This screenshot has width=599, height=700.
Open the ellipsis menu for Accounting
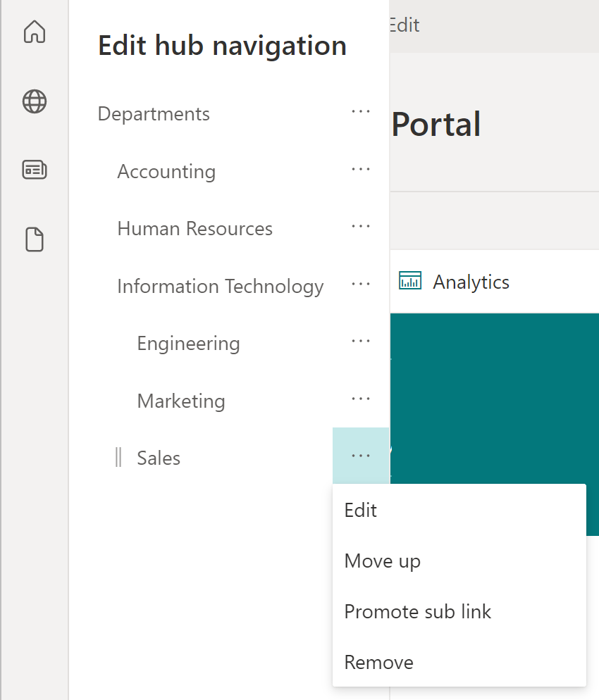(360, 170)
